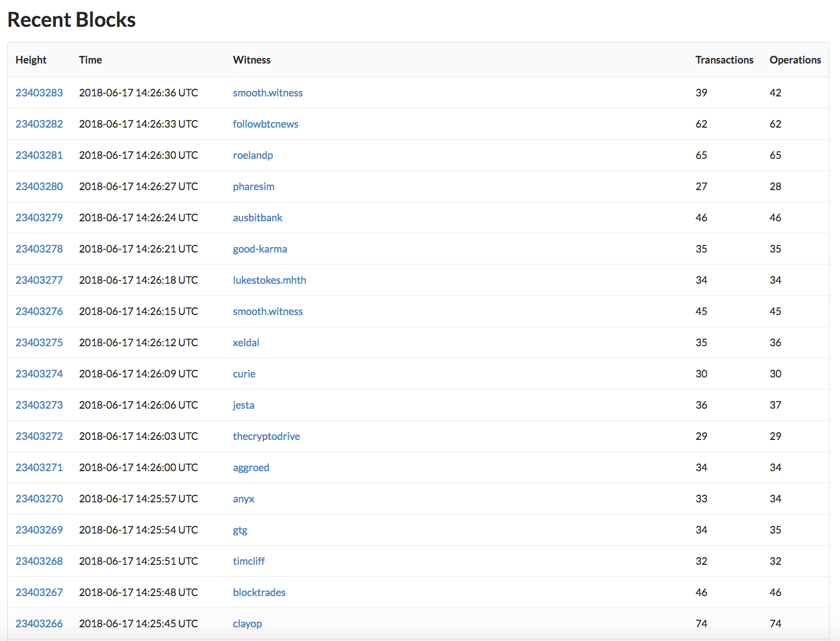
Task: Click transactions count 27 in pharesim row
Action: pos(701,186)
